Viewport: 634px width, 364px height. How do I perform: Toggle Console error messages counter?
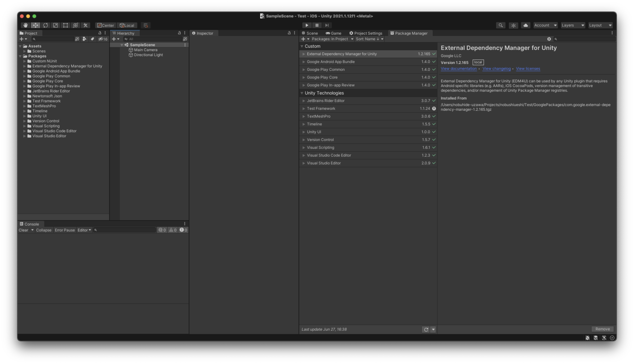[x=183, y=230]
